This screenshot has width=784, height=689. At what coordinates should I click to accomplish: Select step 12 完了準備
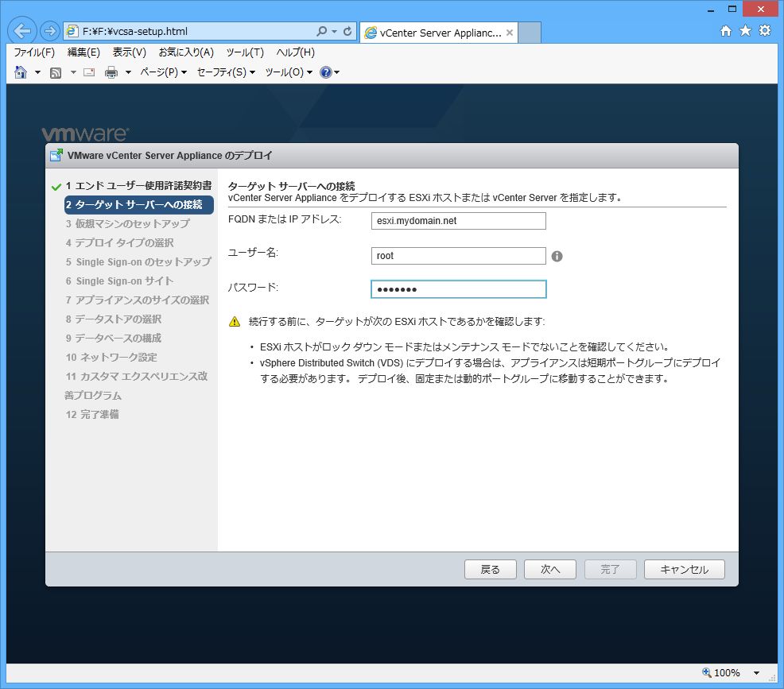92,414
